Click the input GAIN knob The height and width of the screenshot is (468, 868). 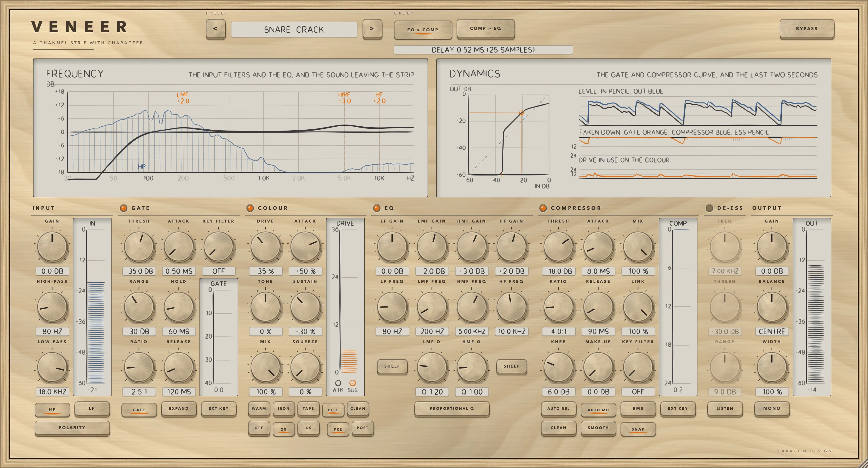[x=52, y=247]
